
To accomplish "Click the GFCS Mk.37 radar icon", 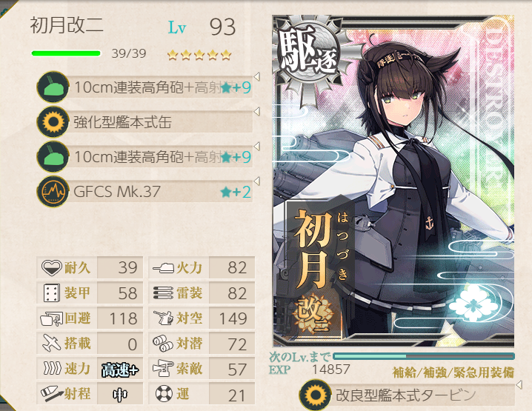I will (53, 191).
